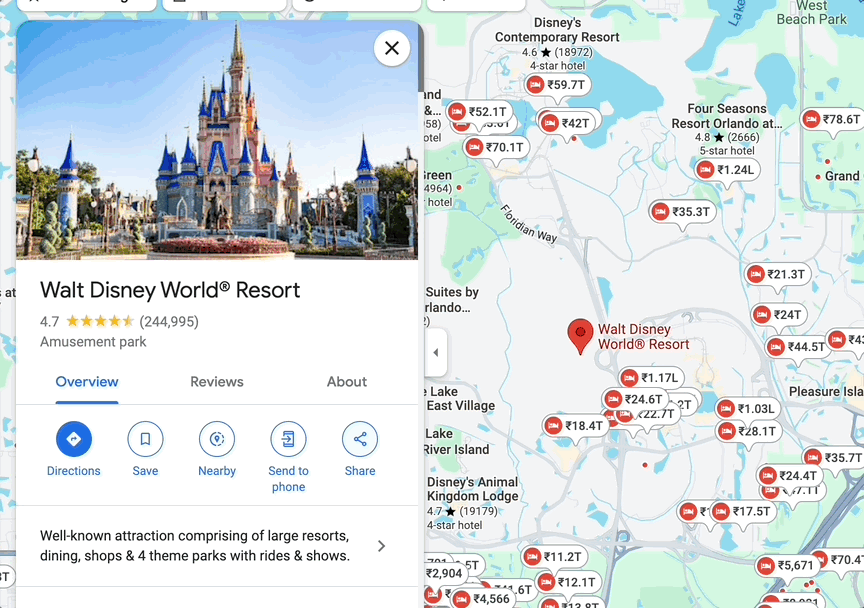This screenshot has height=608, width=864.
Task: Click the Walt Disney World® Resort map label
Action: click(x=644, y=337)
